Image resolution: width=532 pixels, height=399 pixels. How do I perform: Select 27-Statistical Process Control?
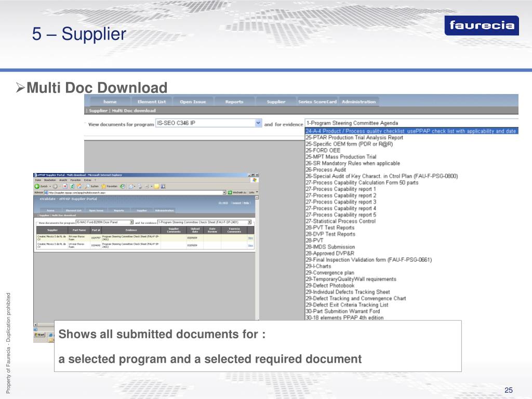pyautogui.click(x=341, y=221)
